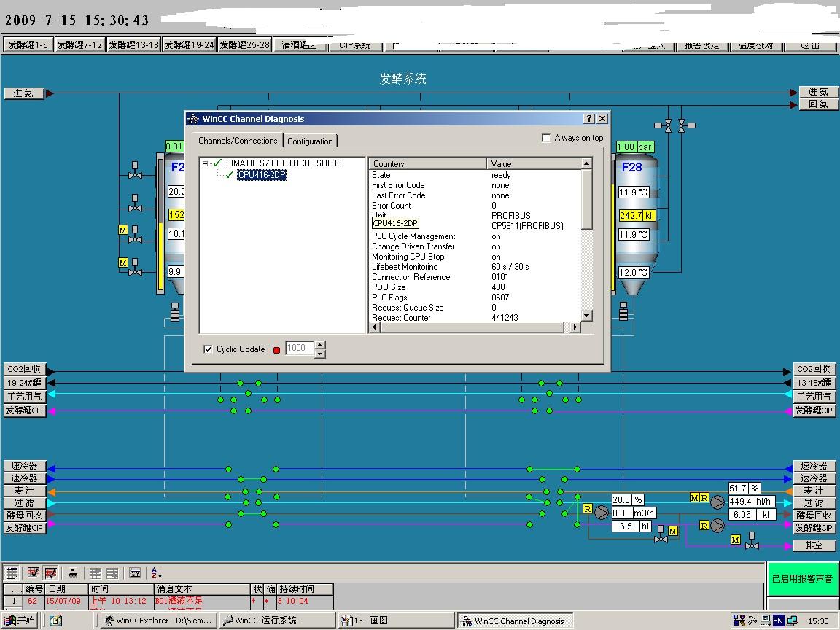
Task: Click the A-Z sort icon in alarm toolbar
Action: click(x=157, y=572)
